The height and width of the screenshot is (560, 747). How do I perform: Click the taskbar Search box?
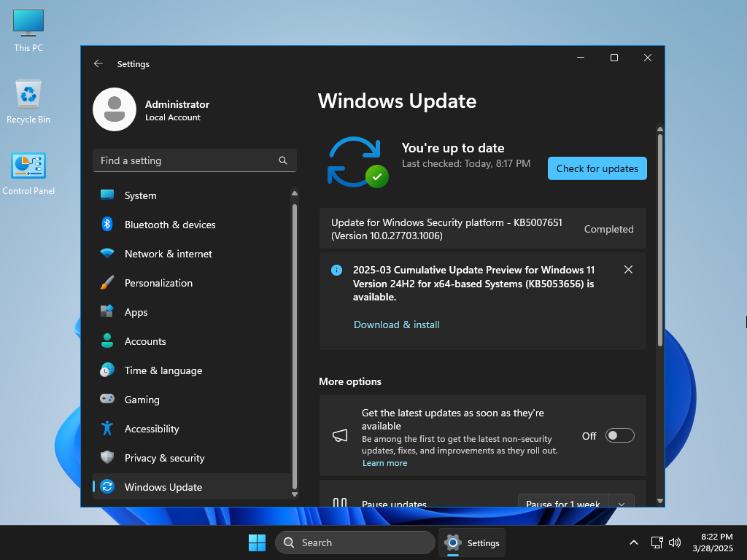(355, 542)
